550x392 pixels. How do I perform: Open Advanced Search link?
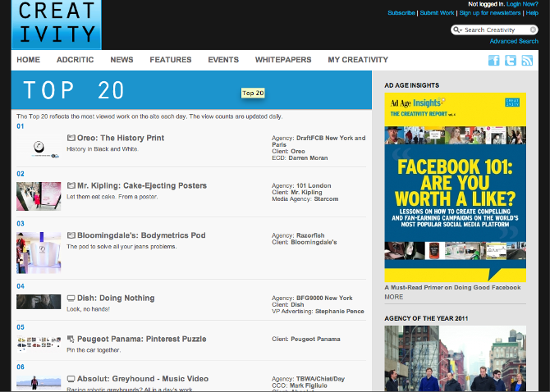pos(514,41)
